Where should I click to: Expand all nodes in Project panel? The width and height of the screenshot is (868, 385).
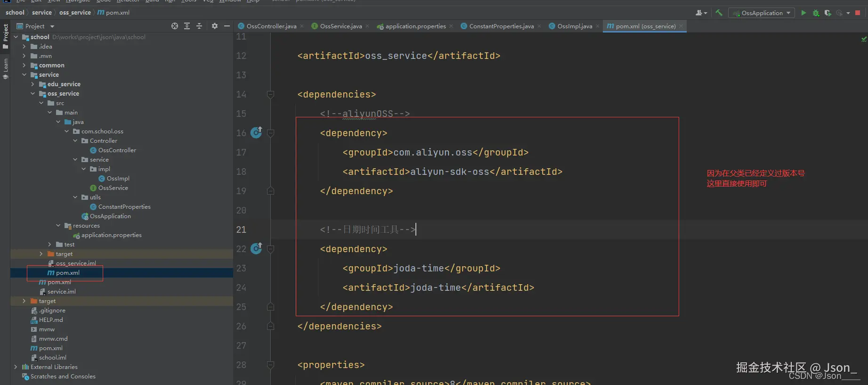coord(187,26)
